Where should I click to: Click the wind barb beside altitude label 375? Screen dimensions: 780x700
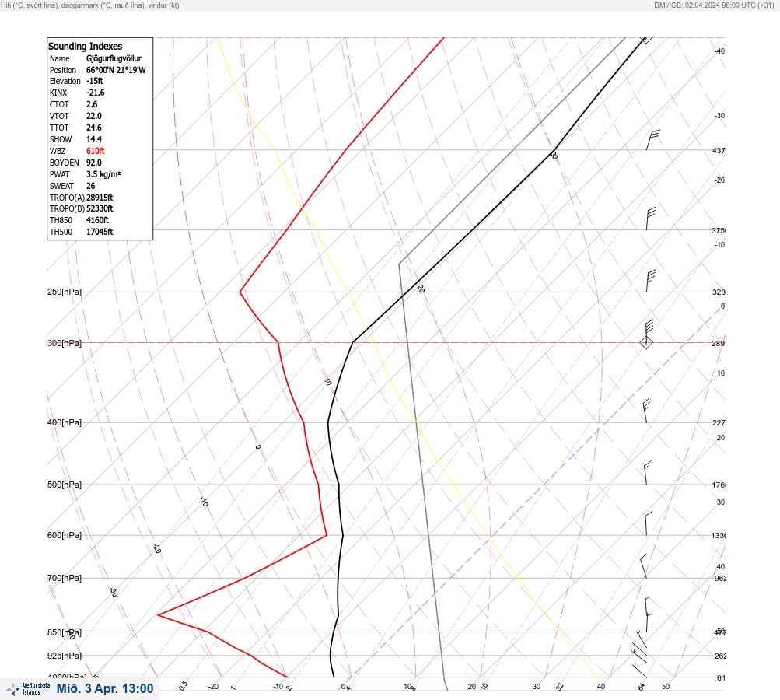pos(651,219)
